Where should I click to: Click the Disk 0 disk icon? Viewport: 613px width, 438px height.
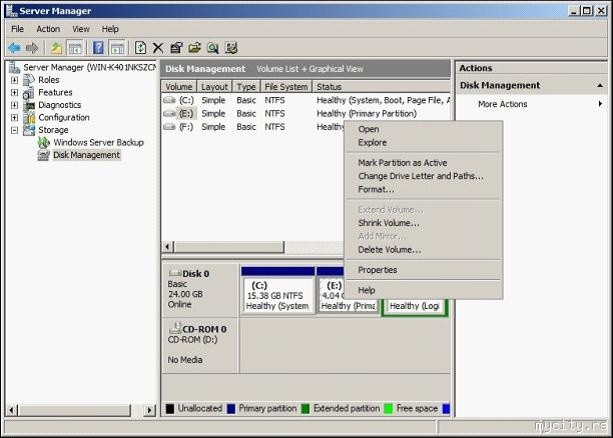(174, 273)
